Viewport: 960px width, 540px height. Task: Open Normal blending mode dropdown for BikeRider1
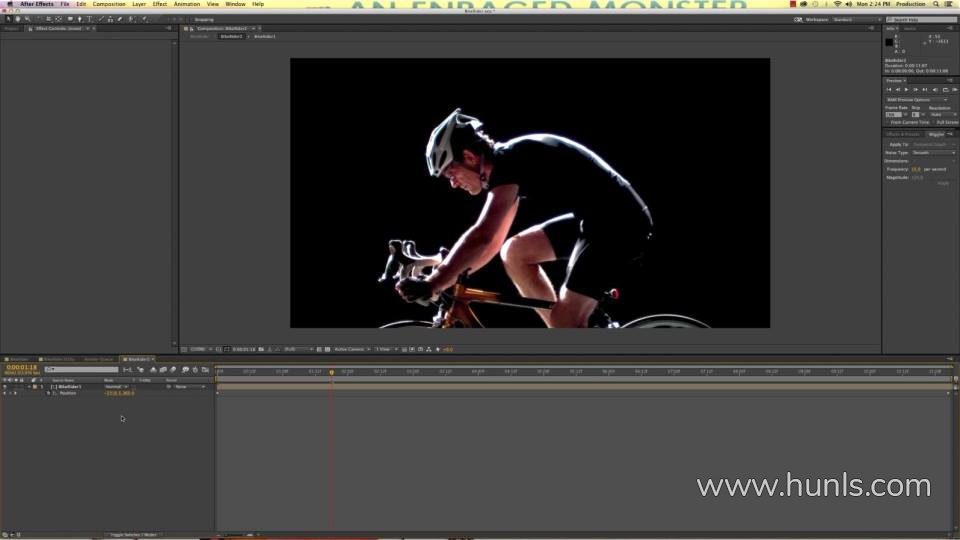point(116,387)
